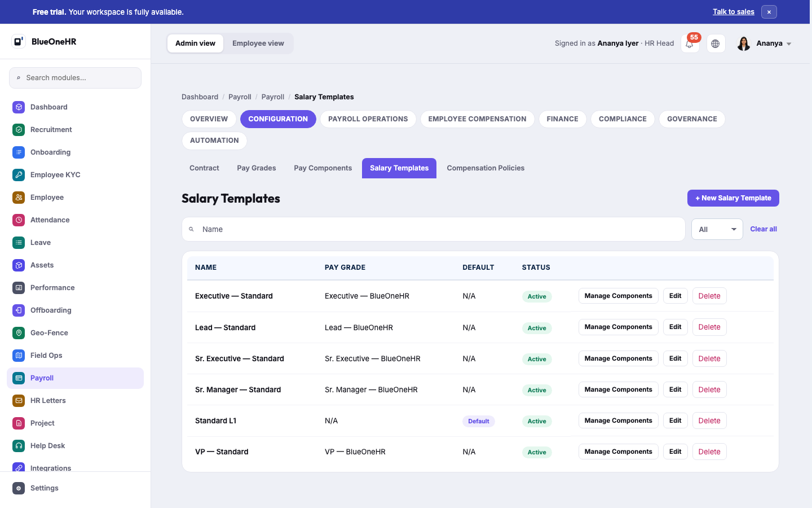Open the Leave sidebar icon
This screenshot has width=812, height=508.
coord(19,243)
